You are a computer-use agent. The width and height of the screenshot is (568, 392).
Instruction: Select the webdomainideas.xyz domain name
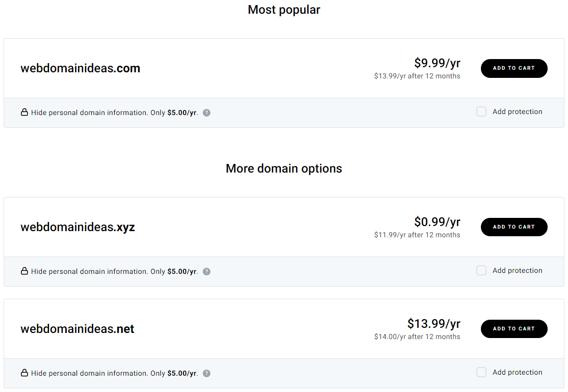[x=78, y=227]
